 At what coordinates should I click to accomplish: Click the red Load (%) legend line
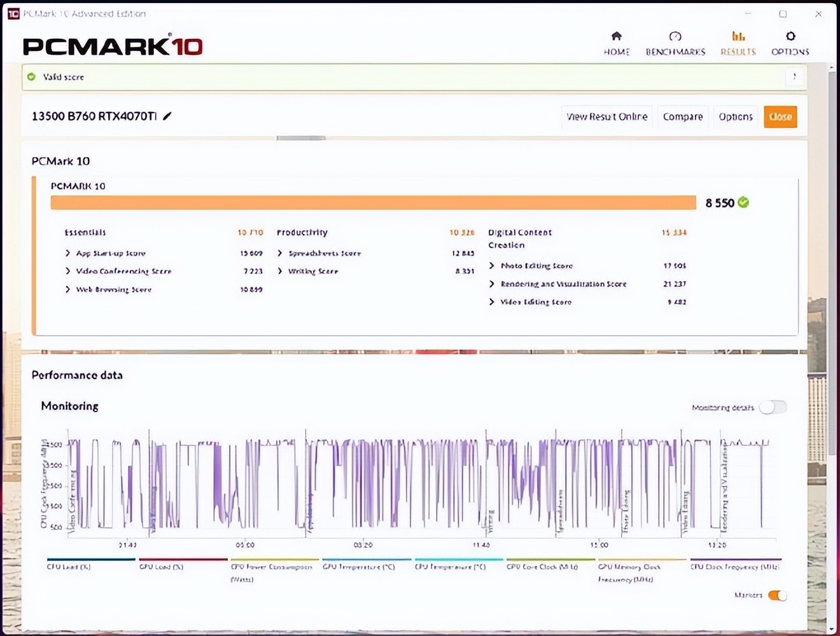(183, 560)
